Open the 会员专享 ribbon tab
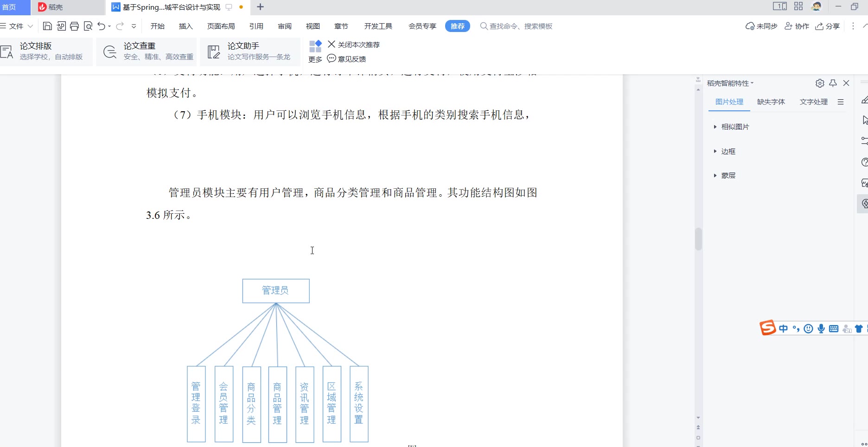868x447 pixels. [x=422, y=26]
